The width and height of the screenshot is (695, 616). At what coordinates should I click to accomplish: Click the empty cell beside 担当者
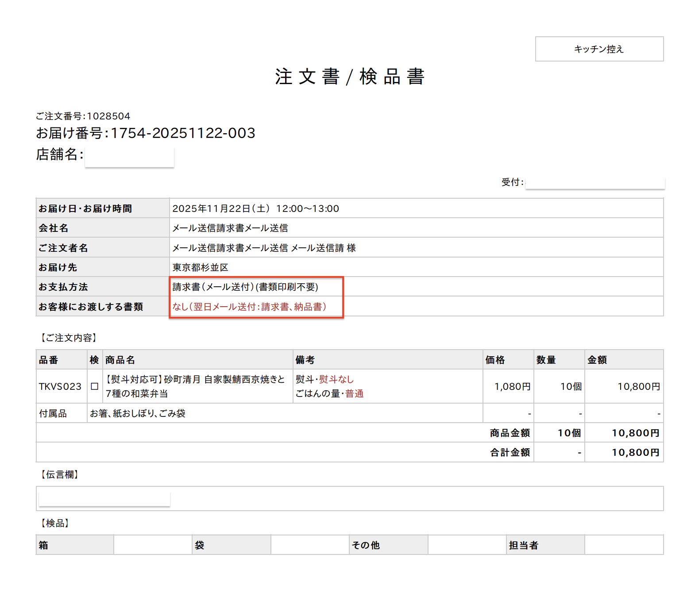(x=624, y=545)
